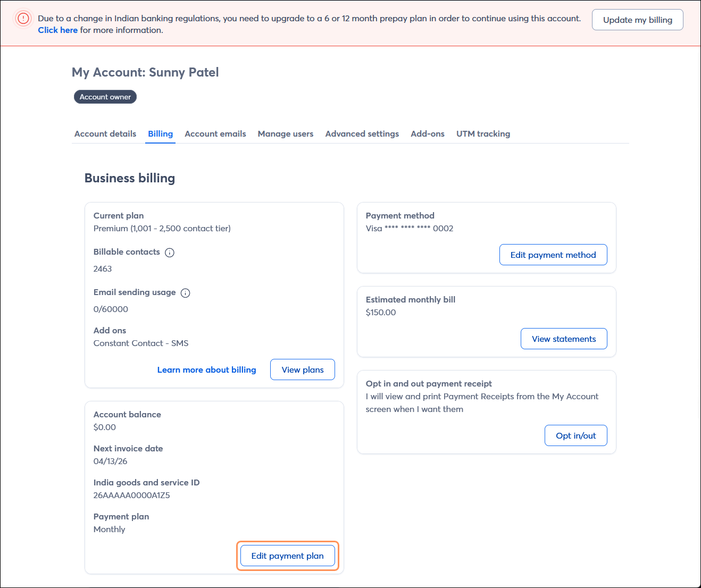Click the Account owner badge
The width and height of the screenshot is (701, 588).
pyautogui.click(x=105, y=97)
